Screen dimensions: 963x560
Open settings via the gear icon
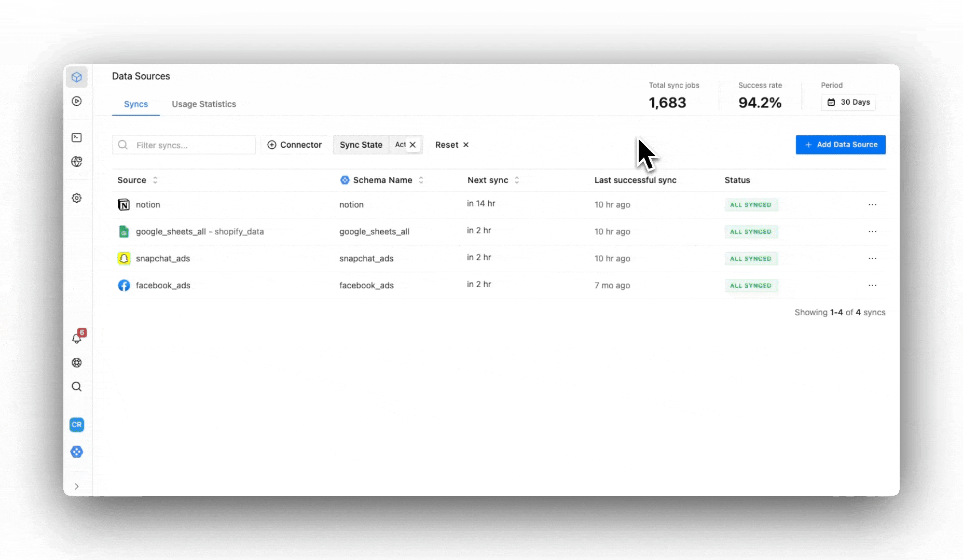point(77,198)
